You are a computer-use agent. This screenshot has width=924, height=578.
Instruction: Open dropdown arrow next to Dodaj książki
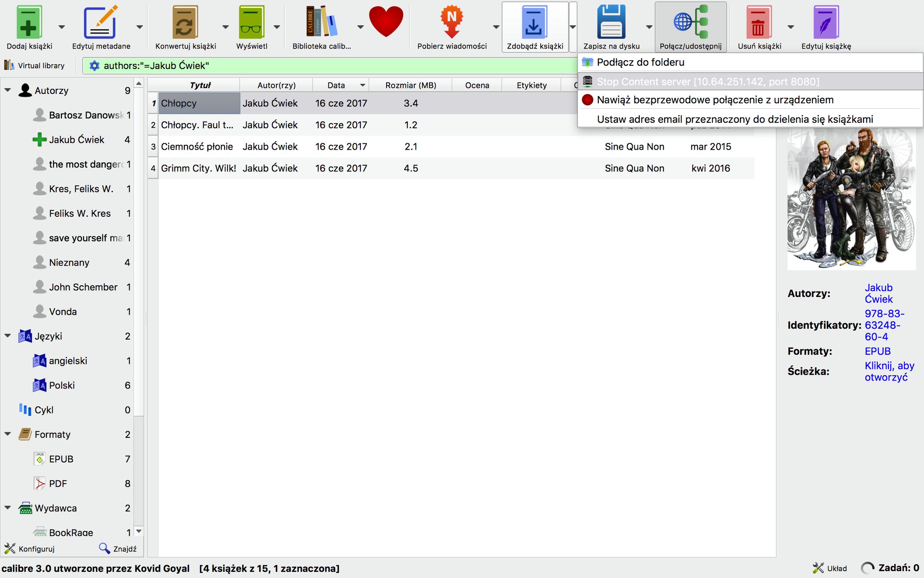(x=61, y=27)
